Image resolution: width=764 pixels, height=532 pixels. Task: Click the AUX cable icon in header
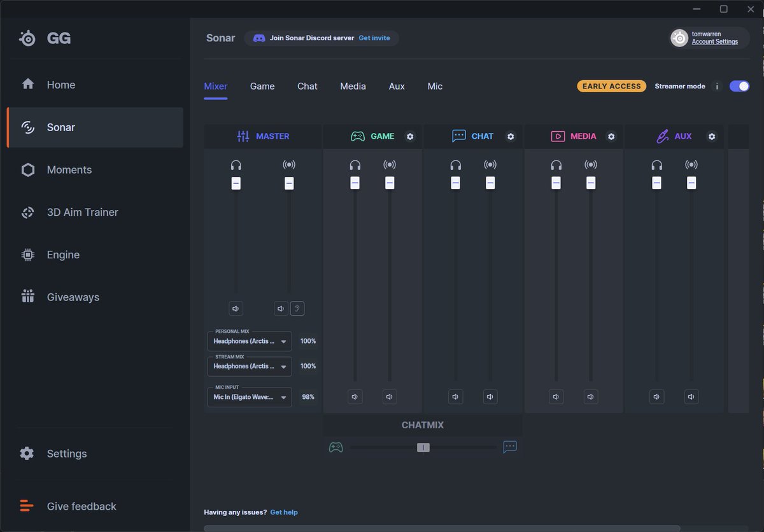click(x=662, y=136)
